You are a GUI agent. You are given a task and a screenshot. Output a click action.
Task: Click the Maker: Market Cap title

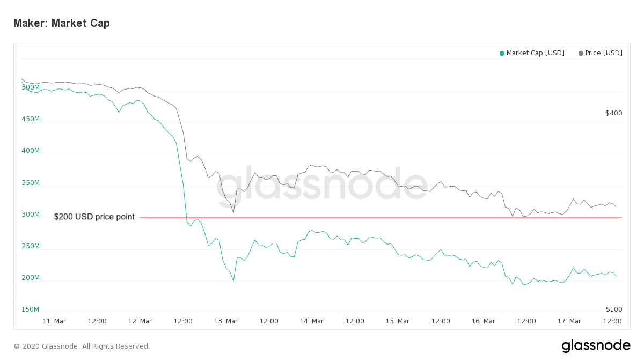point(62,23)
